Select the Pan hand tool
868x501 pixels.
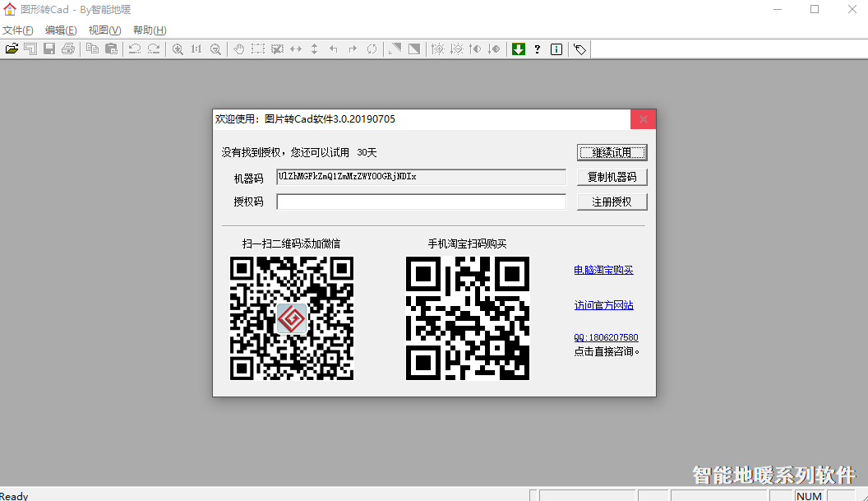238,49
